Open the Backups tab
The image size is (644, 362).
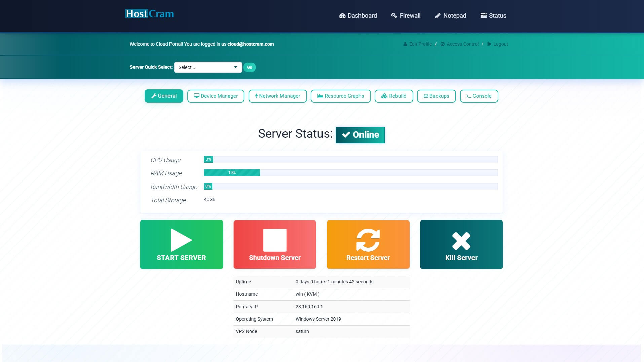tap(436, 96)
